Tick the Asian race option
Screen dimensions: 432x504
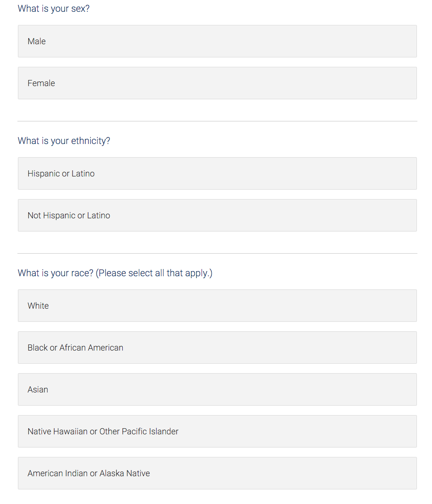click(217, 390)
